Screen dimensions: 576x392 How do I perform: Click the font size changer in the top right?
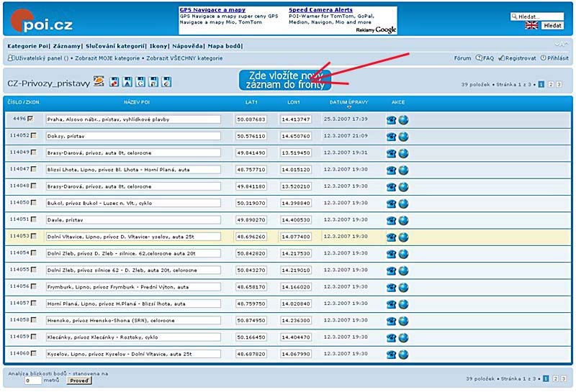pos(562,45)
